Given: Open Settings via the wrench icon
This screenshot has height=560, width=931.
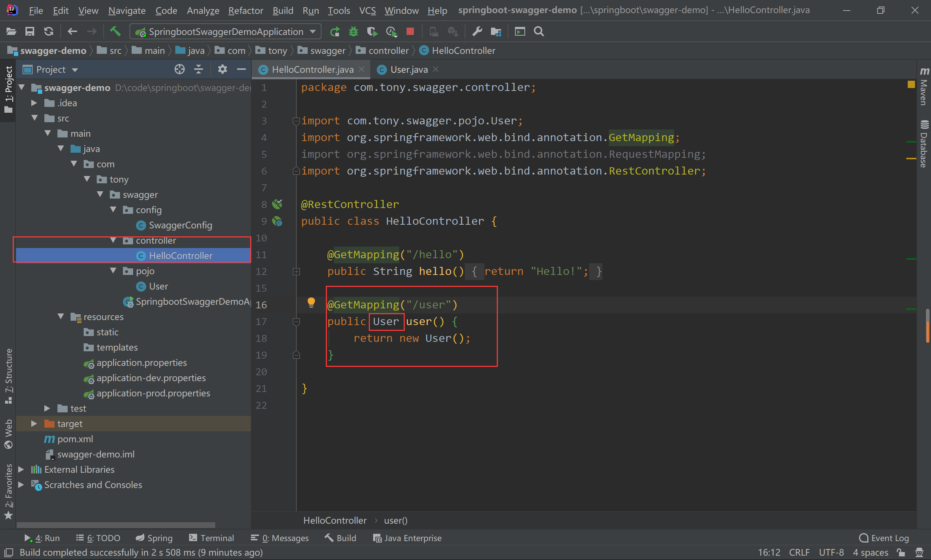Looking at the screenshot, I should coord(477,31).
